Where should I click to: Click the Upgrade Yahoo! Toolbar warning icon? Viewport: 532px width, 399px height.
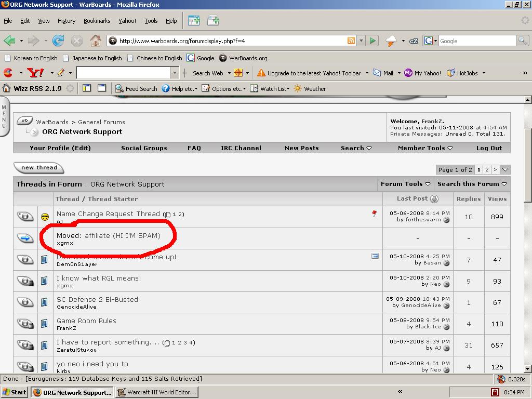[x=261, y=73]
